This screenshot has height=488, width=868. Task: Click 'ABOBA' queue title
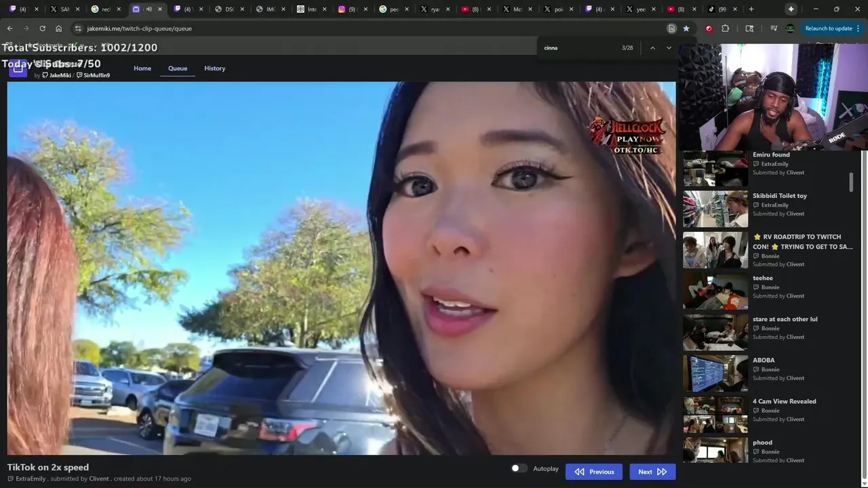764,361
